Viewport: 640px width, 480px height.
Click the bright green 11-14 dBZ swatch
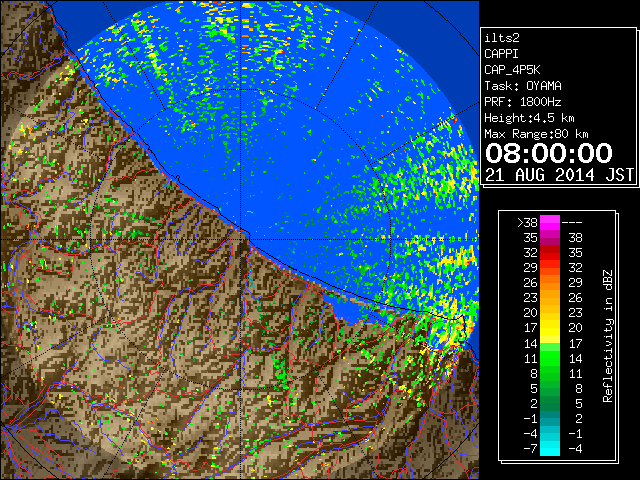coord(550,358)
